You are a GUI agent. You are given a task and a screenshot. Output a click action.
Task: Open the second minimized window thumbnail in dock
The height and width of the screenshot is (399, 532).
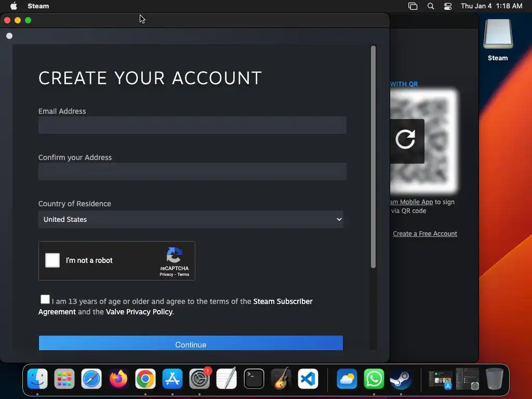[x=467, y=379]
